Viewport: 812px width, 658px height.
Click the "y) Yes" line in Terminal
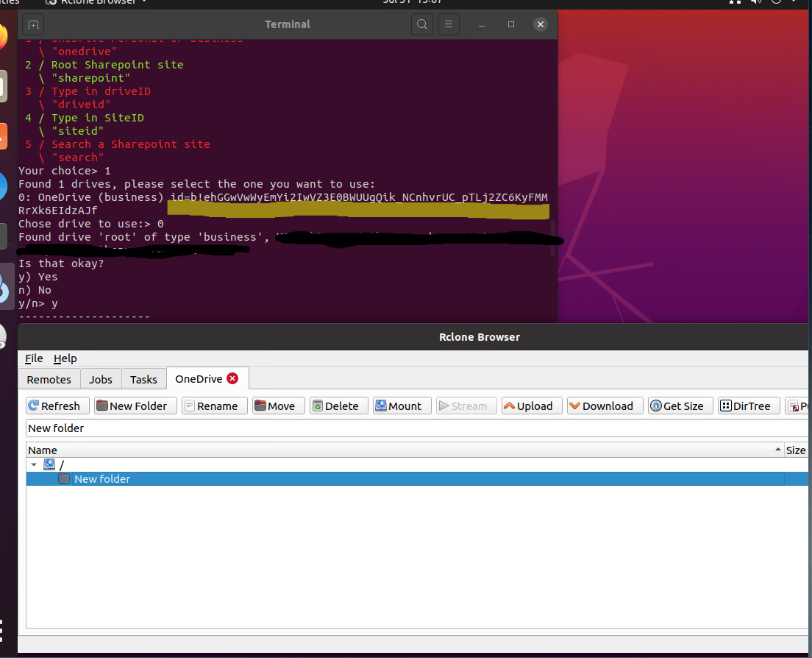(x=38, y=277)
